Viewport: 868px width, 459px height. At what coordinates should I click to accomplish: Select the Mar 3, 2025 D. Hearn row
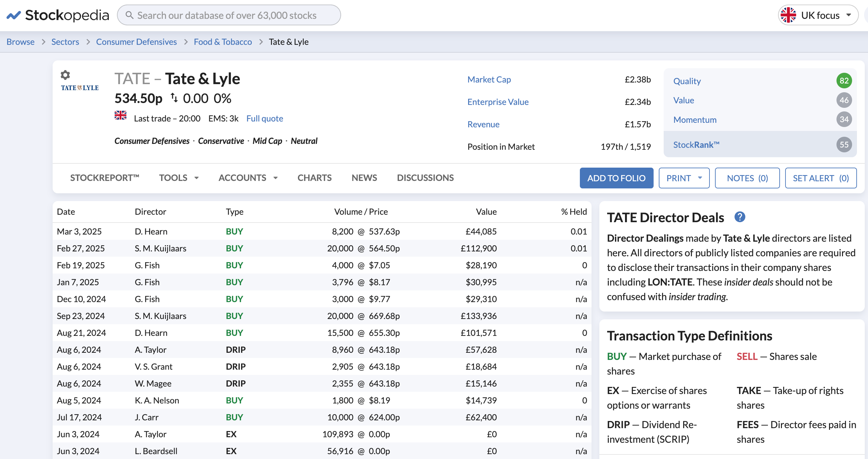tap(322, 232)
